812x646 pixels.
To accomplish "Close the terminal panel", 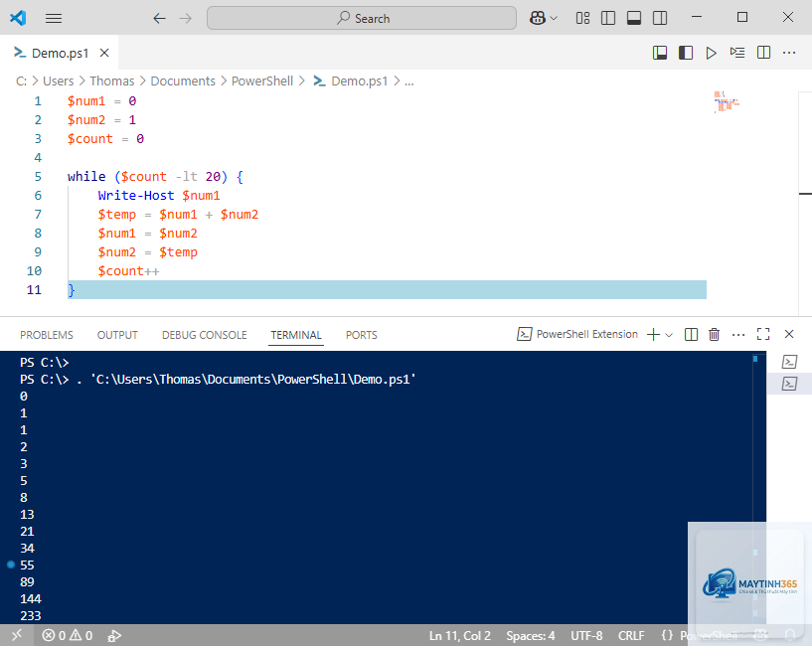I will coord(789,334).
